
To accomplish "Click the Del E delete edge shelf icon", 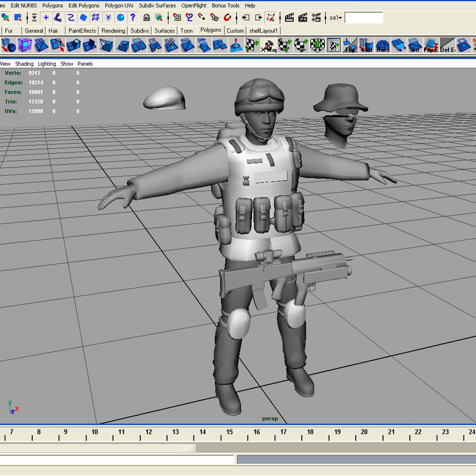I will (x=447, y=45).
